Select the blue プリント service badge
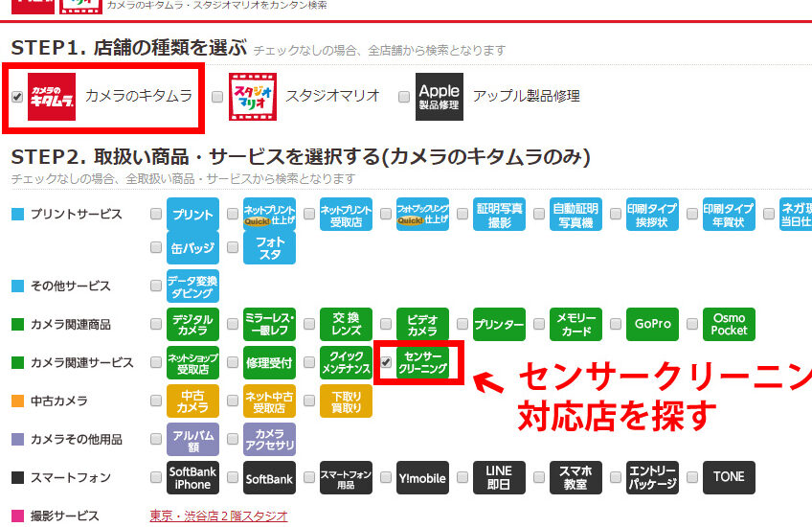 (192, 216)
